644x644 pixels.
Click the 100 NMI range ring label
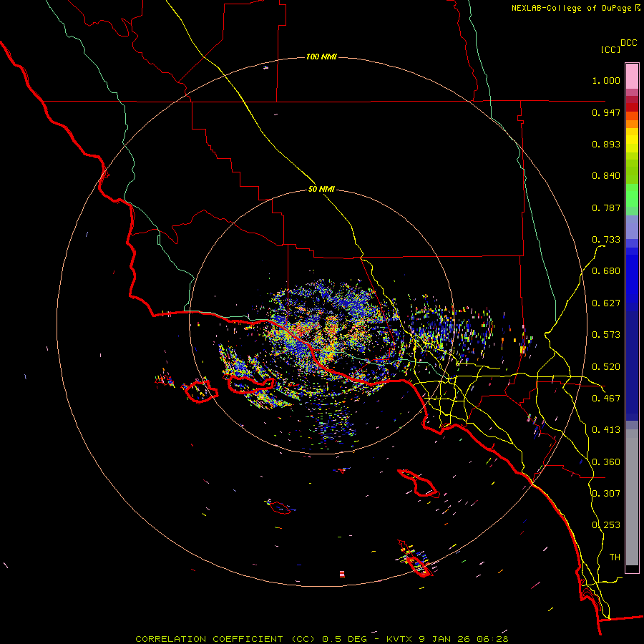[x=321, y=57]
